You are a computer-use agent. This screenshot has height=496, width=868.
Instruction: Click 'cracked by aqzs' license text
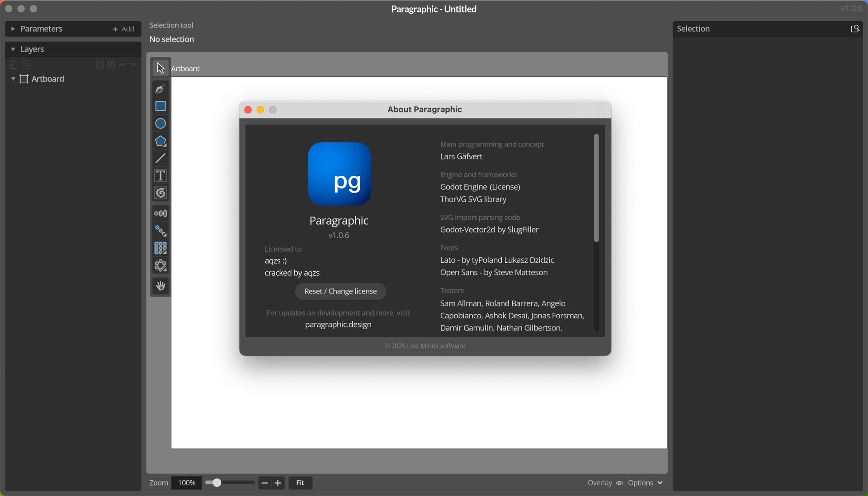[x=292, y=273]
